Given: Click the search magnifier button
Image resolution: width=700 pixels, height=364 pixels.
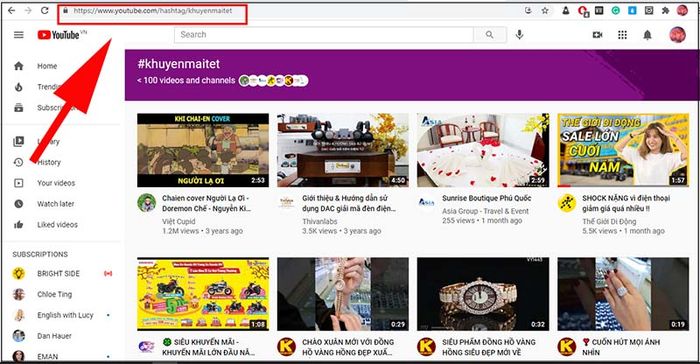Looking at the screenshot, I should pos(490,34).
